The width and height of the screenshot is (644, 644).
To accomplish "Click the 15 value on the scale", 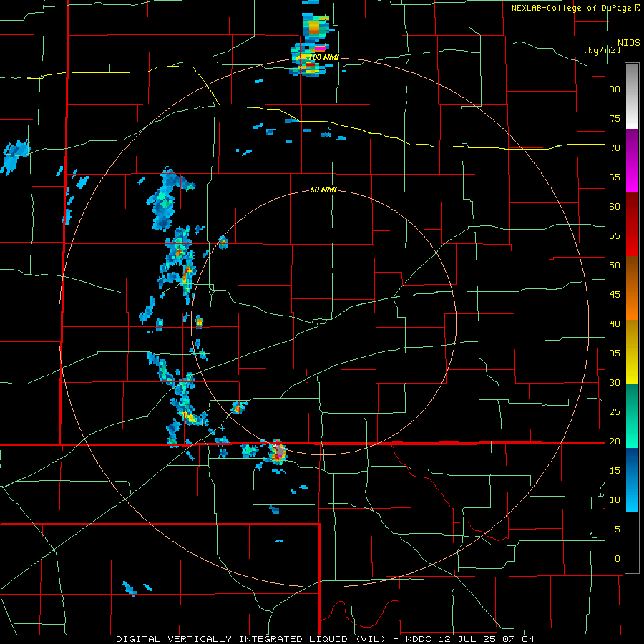I will (x=615, y=471).
